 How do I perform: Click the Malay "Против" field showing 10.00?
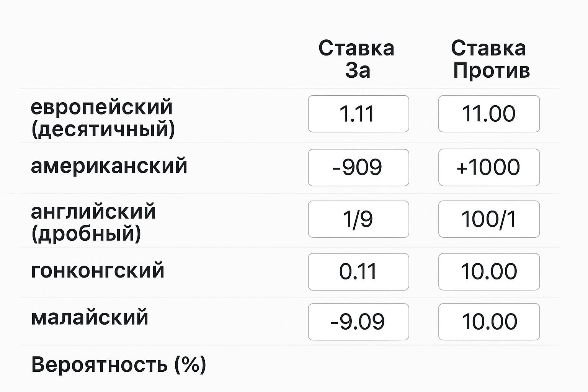pyautogui.click(x=489, y=322)
